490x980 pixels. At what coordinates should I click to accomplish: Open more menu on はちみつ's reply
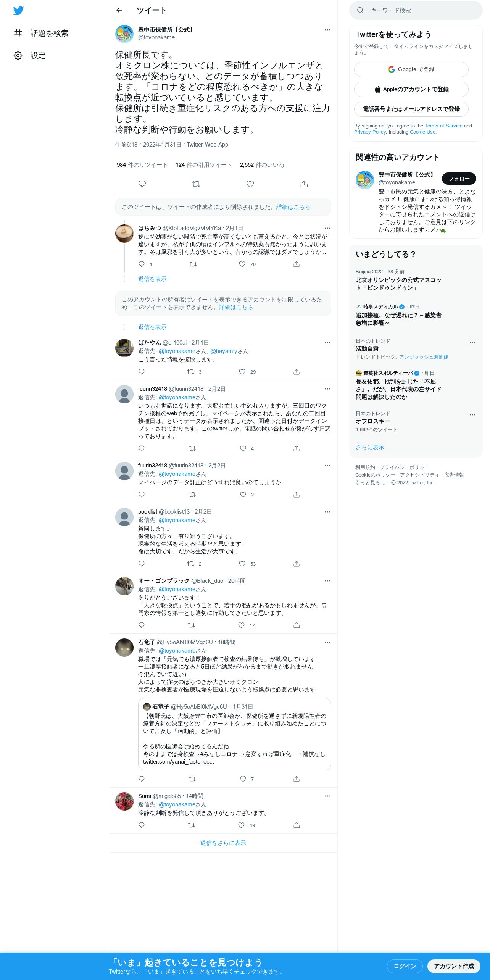coord(327,228)
